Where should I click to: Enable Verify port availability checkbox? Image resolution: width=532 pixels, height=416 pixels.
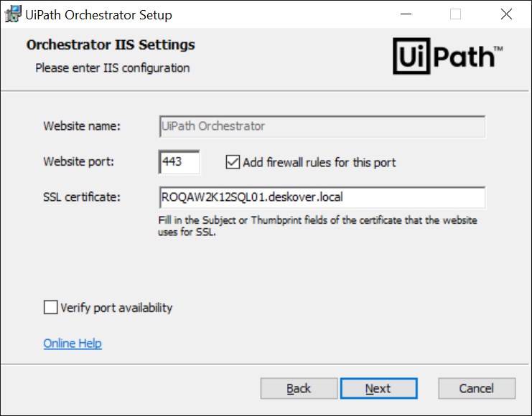(50, 307)
